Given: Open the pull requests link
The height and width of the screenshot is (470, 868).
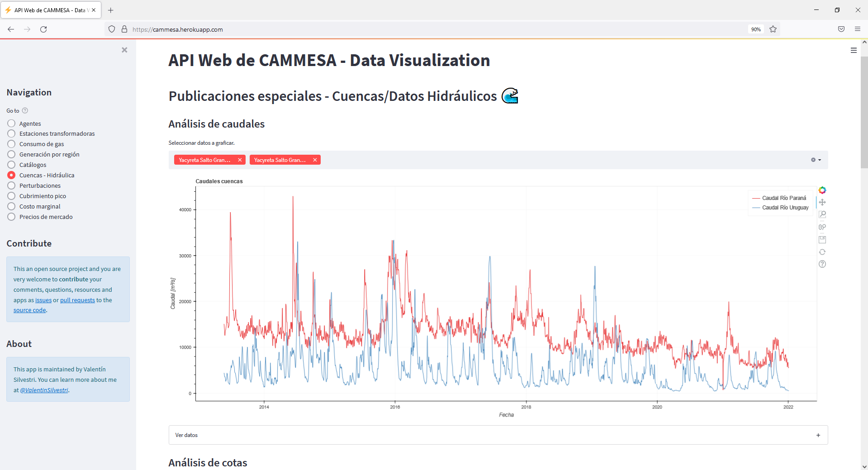Looking at the screenshot, I should click(77, 300).
